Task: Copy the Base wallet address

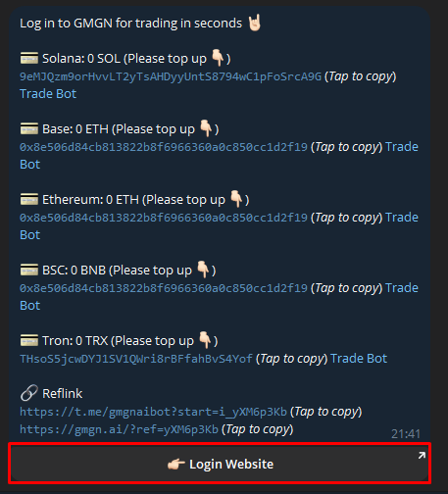Action: click(164, 147)
